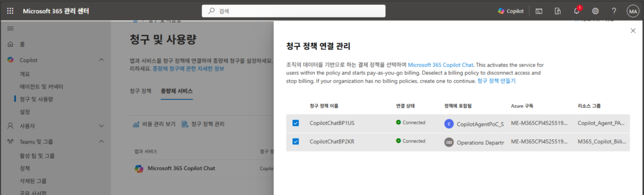This screenshot has height=195, width=644.
Task: Uncheck the CopilotChatBP2KR policy checkbox
Action: point(296,141)
